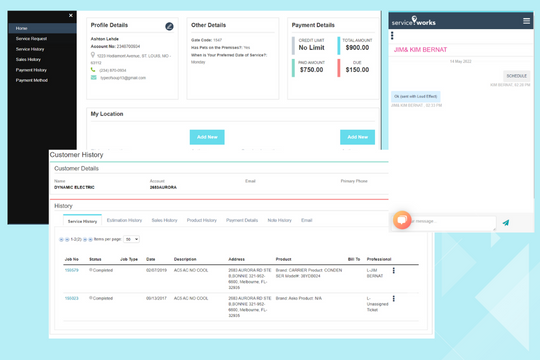Click the $150.00 due amount value
Screen dimensions: 540x360
(357, 70)
